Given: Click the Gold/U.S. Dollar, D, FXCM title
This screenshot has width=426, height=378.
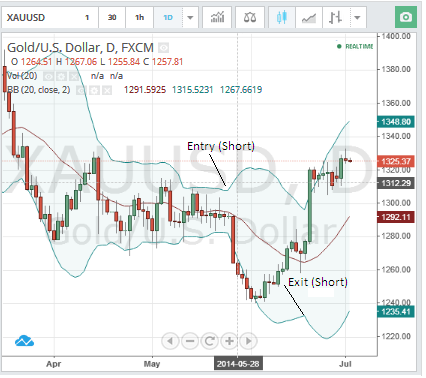Looking at the screenshot, I should click(80, 48).
